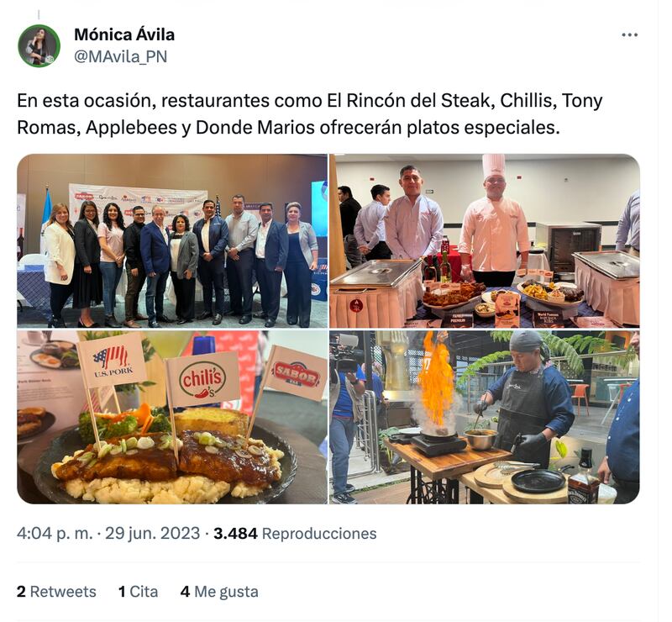Viewport: 672px width, 622px height.
Task: Click the 4:04 p. m. timestamp
Action: [55, 533]
